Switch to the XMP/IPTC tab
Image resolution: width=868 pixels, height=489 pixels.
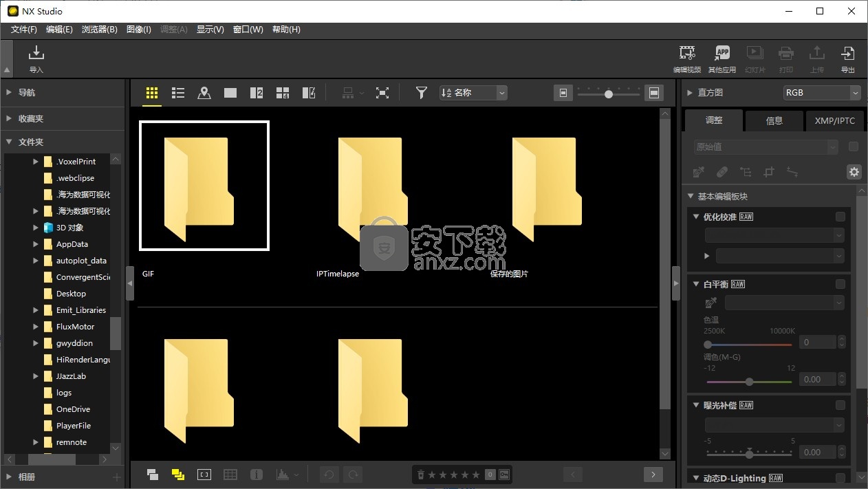[834, 120]
